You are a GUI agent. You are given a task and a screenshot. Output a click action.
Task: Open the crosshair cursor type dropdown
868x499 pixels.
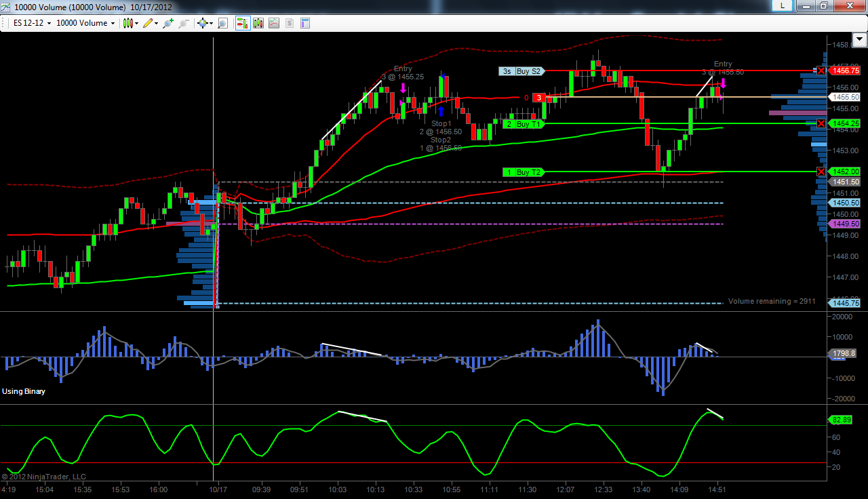204,23
